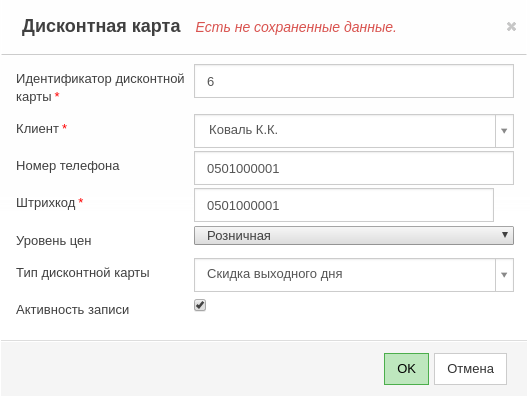Click the Коваль К.К. client field
530x396 pixels.
click(345, 131)
